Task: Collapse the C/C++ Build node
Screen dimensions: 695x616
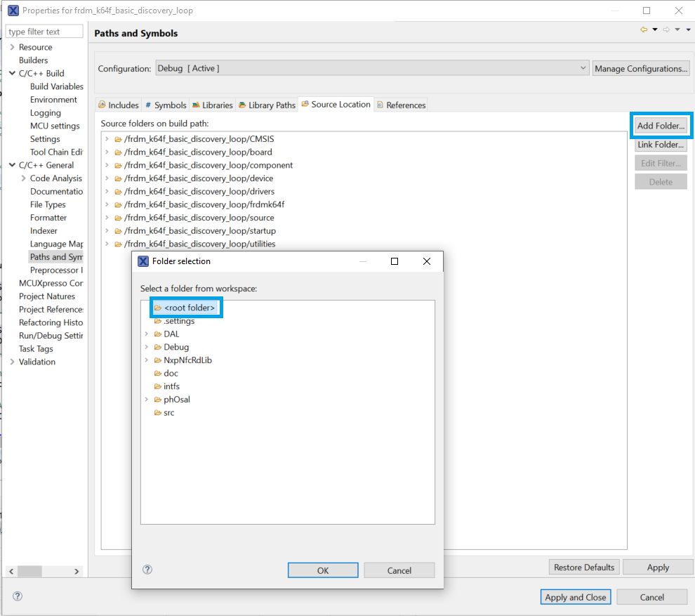Action: pyautogui.click(x=12, y=73)
